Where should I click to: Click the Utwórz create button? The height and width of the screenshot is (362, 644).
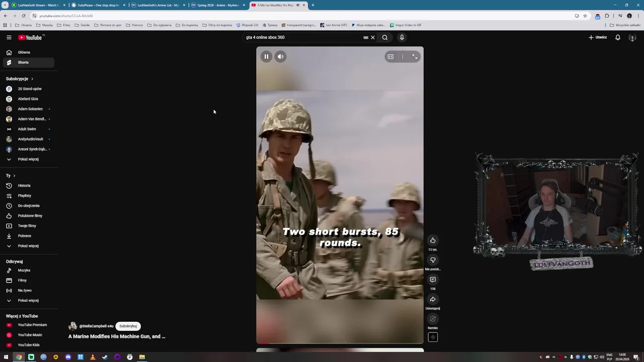[598, 37]
